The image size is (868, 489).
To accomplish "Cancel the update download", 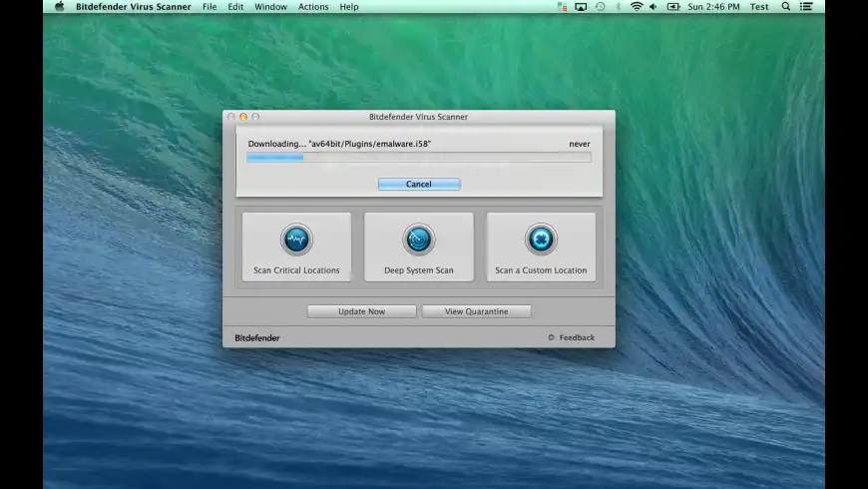I will [419, 185].
